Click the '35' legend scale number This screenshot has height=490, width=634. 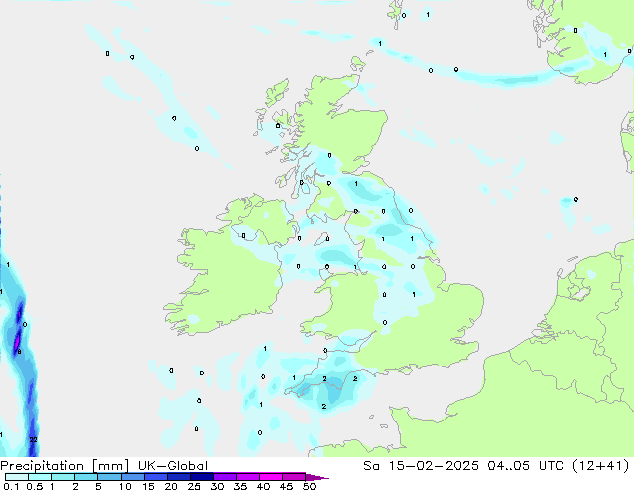240,486
